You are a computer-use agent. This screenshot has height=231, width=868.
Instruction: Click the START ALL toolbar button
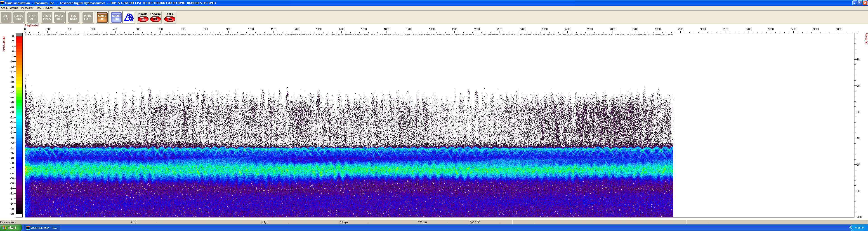33,18
